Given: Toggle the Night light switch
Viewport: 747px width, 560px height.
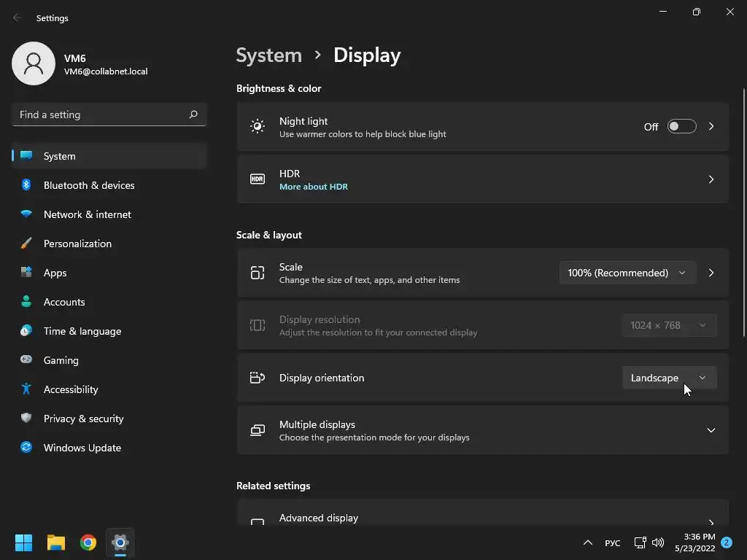Looking at the screenshot, I should (x=682, y=126).
